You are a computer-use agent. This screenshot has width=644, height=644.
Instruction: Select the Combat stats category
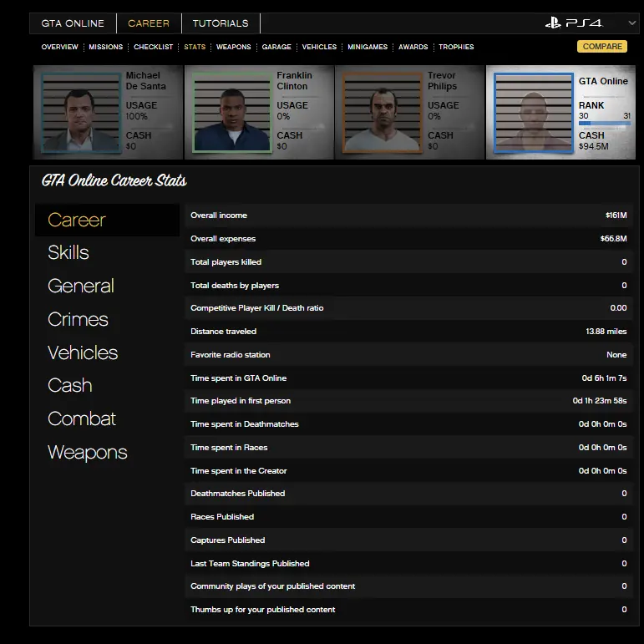[82, 419]
